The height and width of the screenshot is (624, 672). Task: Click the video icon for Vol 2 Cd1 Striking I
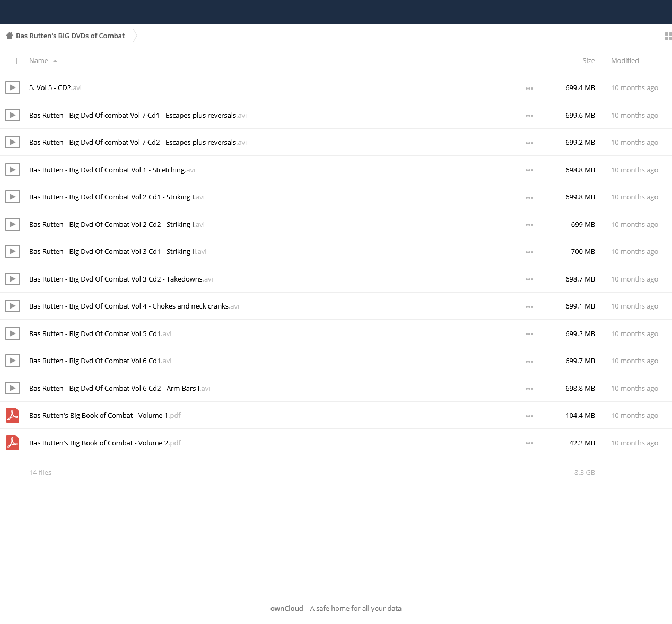tap(13, 197)
